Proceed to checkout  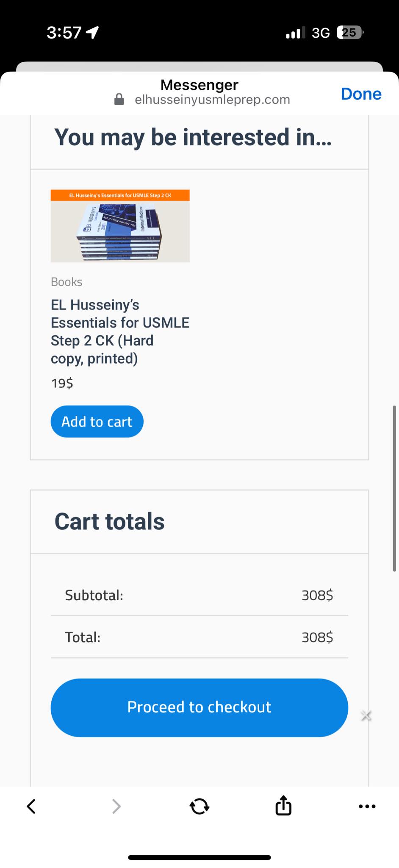(199, 707)
